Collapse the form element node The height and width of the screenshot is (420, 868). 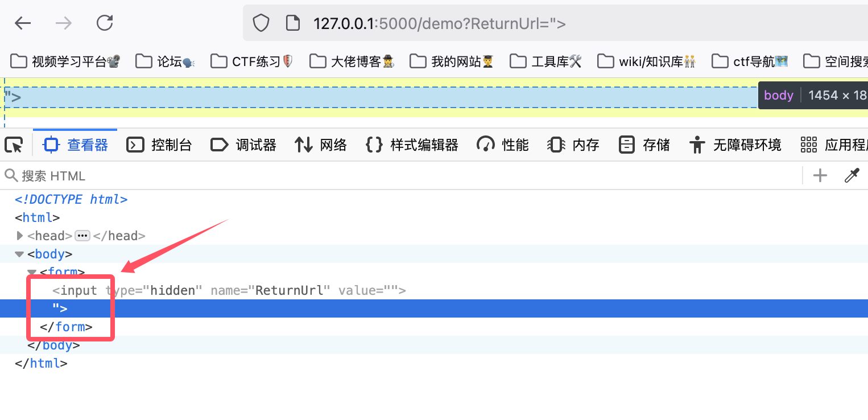[32, 272]
